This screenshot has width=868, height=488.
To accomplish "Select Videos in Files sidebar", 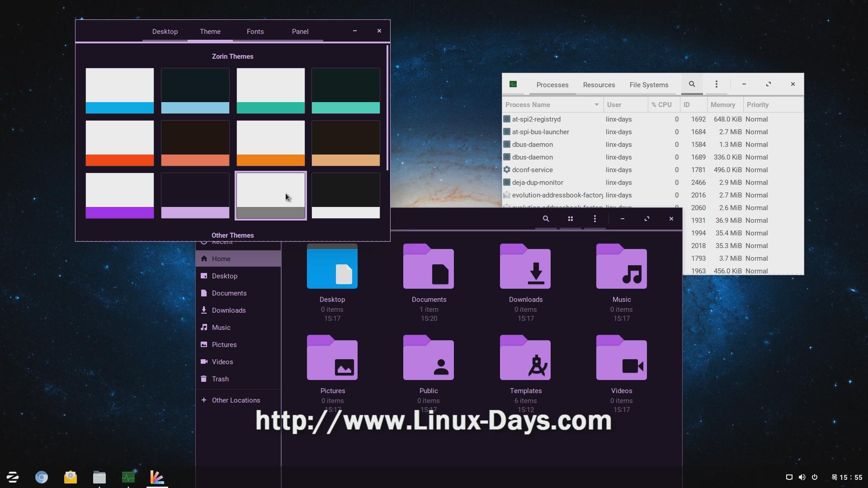I will tap(238, 361).
